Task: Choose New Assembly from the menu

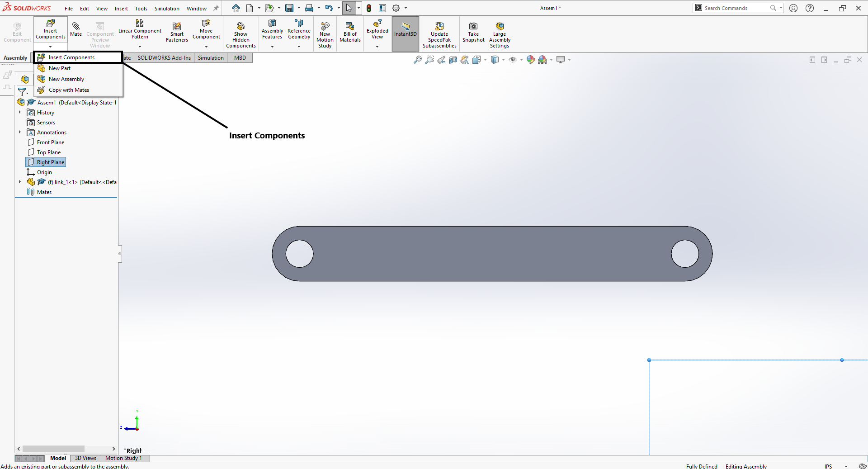Action: pyautogui.click(x=66, y=79)
